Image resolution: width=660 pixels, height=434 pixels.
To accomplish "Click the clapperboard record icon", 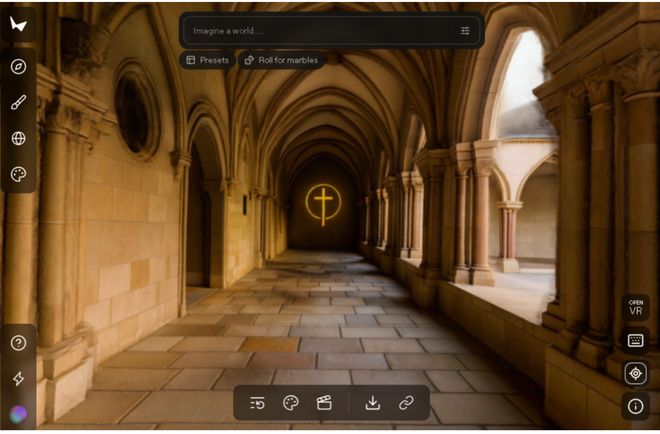I will 324,403.
